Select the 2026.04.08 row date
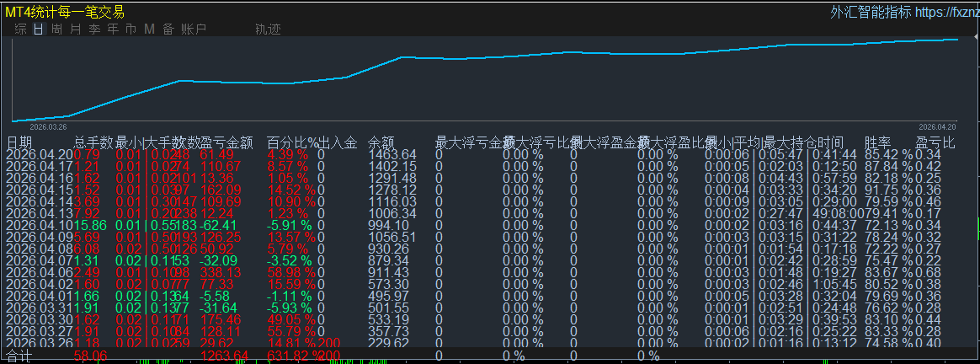Viewport: 980px width, 364px height. coord(40,249)
